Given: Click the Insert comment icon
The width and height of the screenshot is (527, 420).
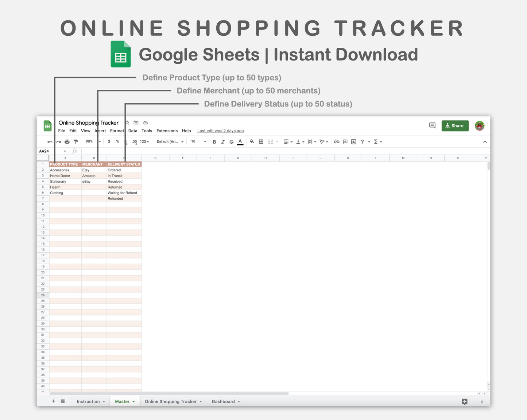Looking at the screenshot, I should (345, 141).
